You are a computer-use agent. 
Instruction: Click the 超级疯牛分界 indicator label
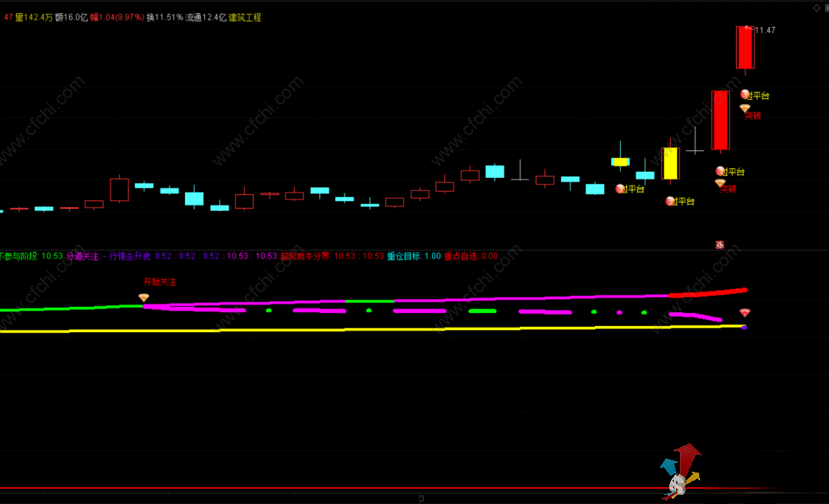click(x=305, y=256)
